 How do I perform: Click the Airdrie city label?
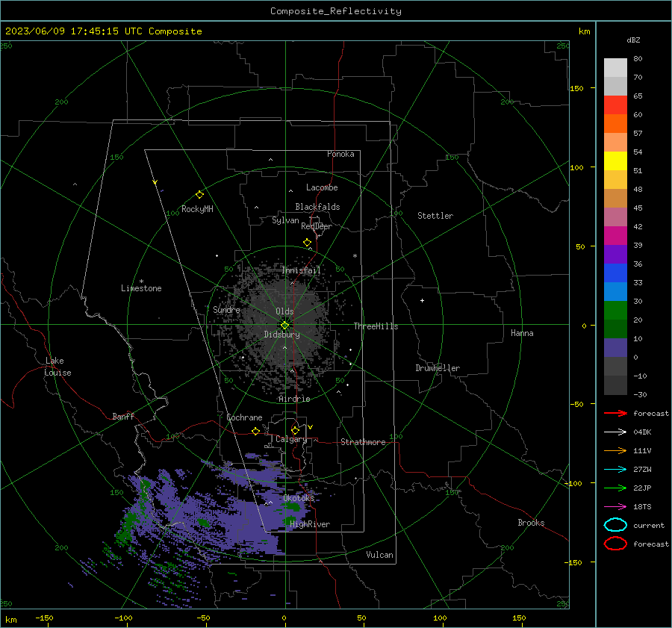(294, 399)
